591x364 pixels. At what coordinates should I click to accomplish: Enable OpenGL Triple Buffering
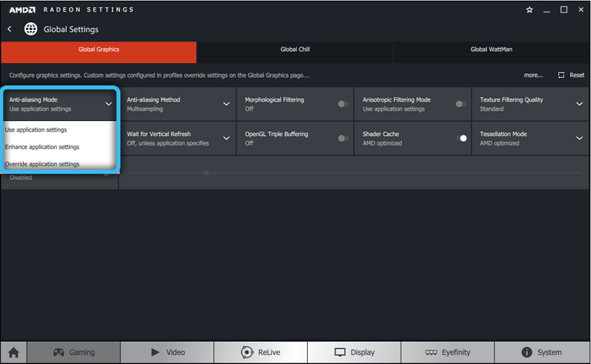click(343, 138)
